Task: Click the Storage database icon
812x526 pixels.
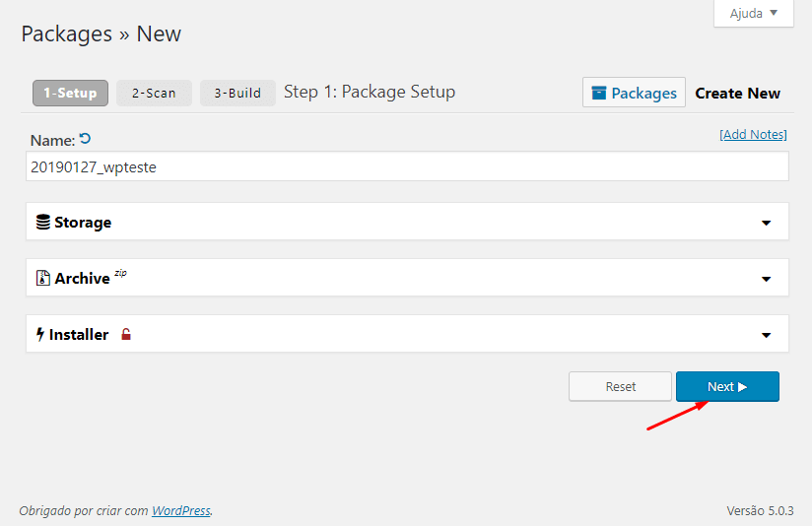Action: (x=43, y=223)
